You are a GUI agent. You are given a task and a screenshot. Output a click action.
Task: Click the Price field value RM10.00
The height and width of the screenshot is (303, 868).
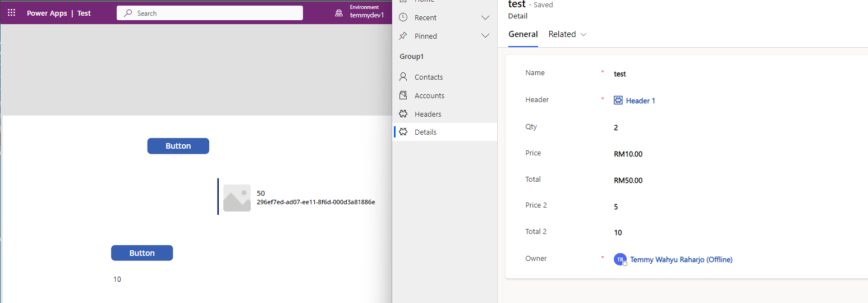tap(628, 154)
